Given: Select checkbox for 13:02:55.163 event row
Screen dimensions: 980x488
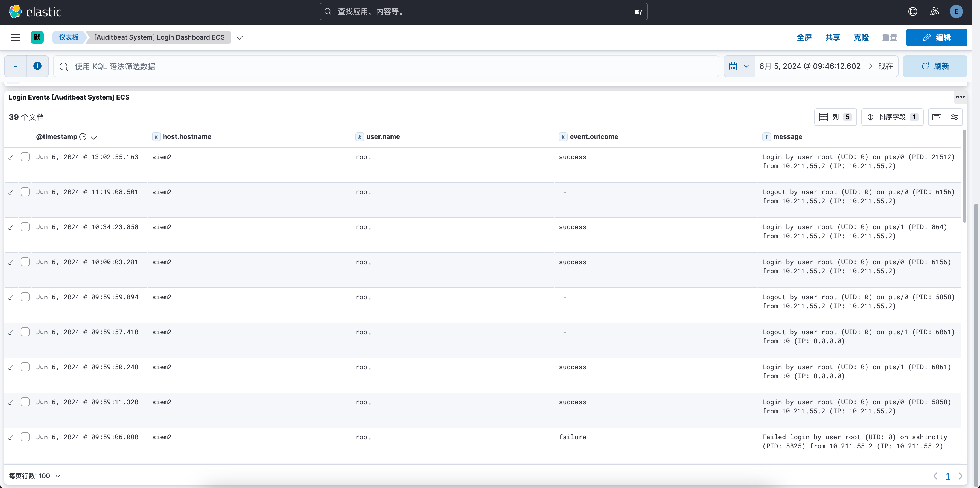Looking at the screenshot, I should point(25,157).
